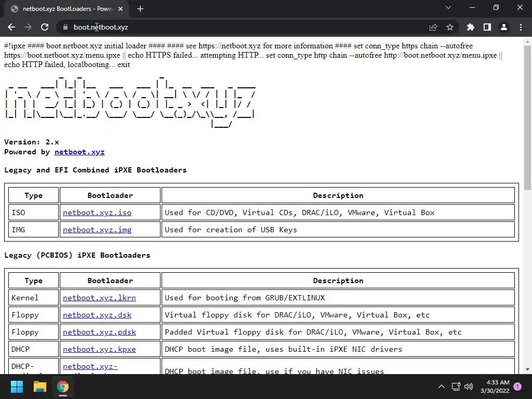Download netboot.xyz.img bootloader
Screen dimensions: 532x399
coord(97,230)
